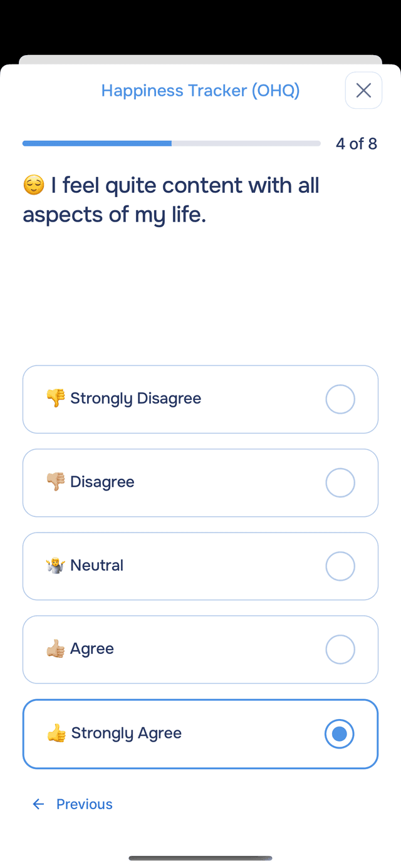Viewport: 401px width, 868px height.
Task: Click the yellow thumbs-up Strongly Agree emoji
Action: pos(56,733)
